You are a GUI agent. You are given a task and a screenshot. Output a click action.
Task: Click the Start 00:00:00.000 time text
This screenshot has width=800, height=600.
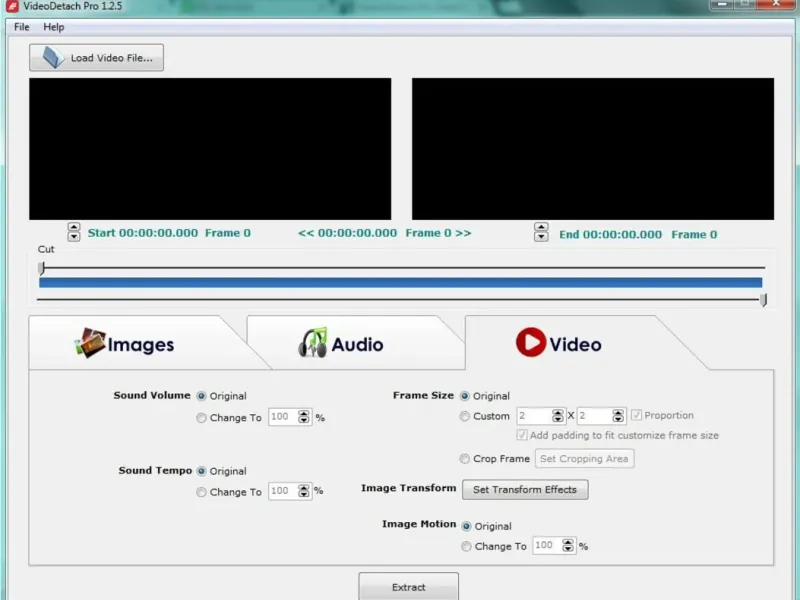click(x=143, y=233)
